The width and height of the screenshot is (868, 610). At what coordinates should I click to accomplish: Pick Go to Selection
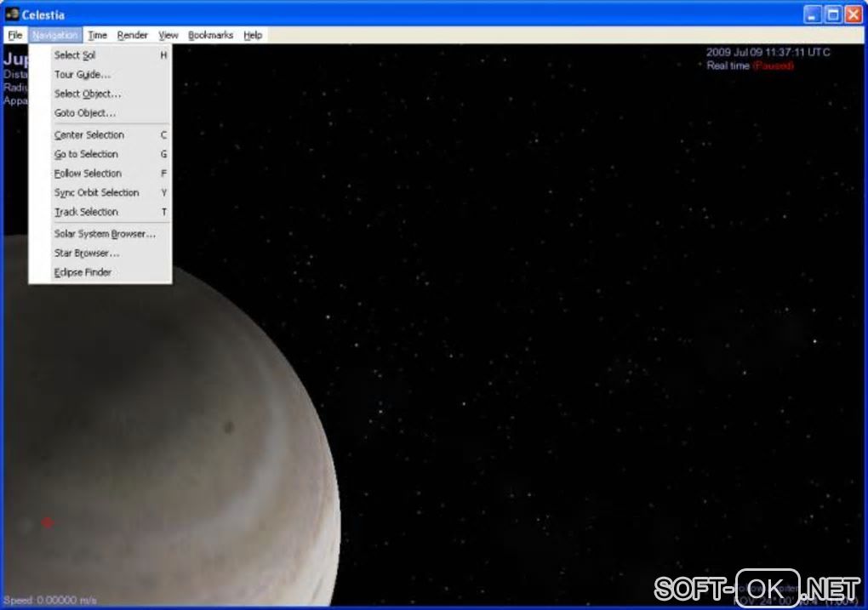[x=86, y=154]
